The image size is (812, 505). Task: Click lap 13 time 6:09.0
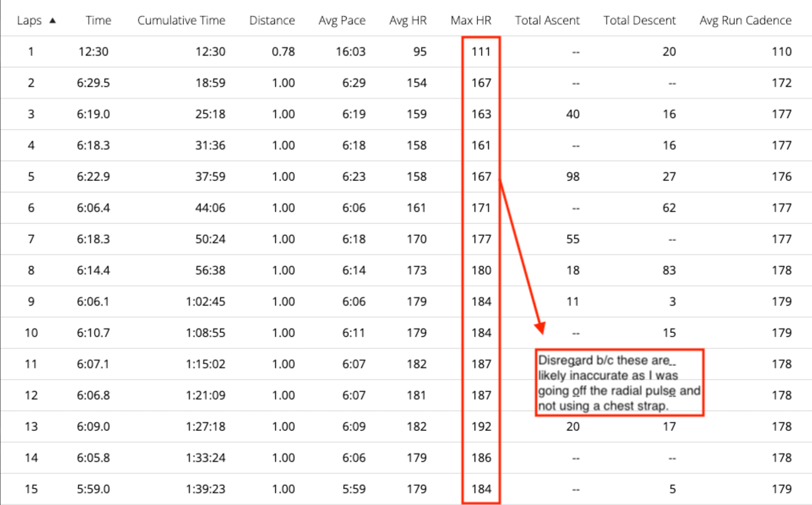pyautogui.click(x=93, y=426)
